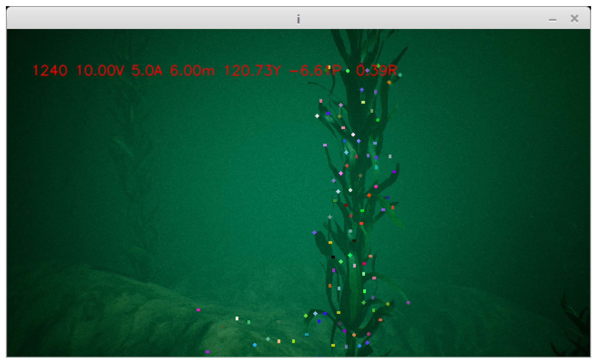
Task: Click the magenta square marker on the seabed rock
Action: [198, 310]
